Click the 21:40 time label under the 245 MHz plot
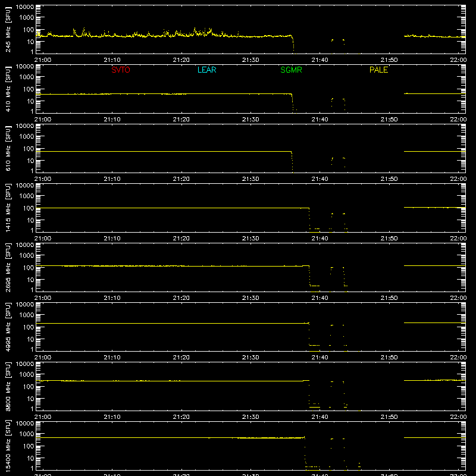476x476 pixels. click(320, 60)
